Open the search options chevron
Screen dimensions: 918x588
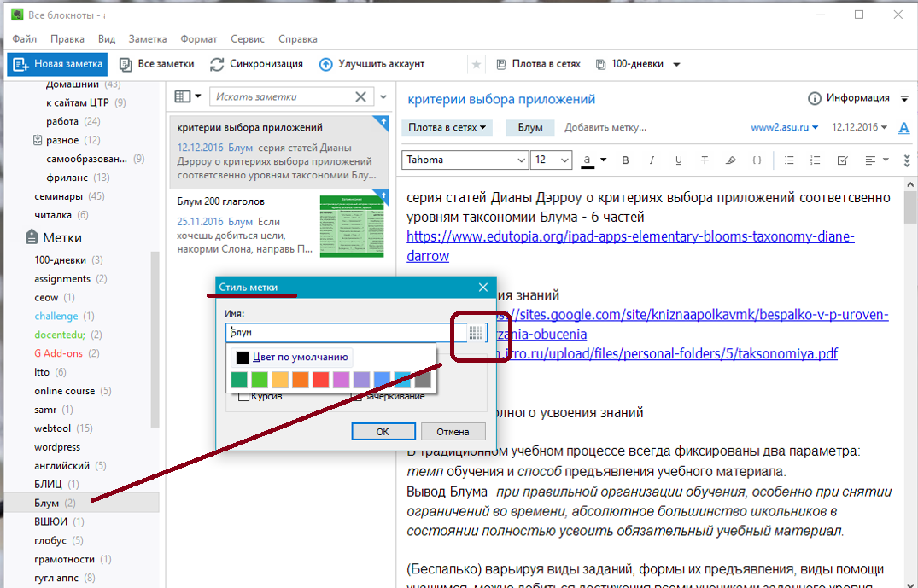point(383,97)
